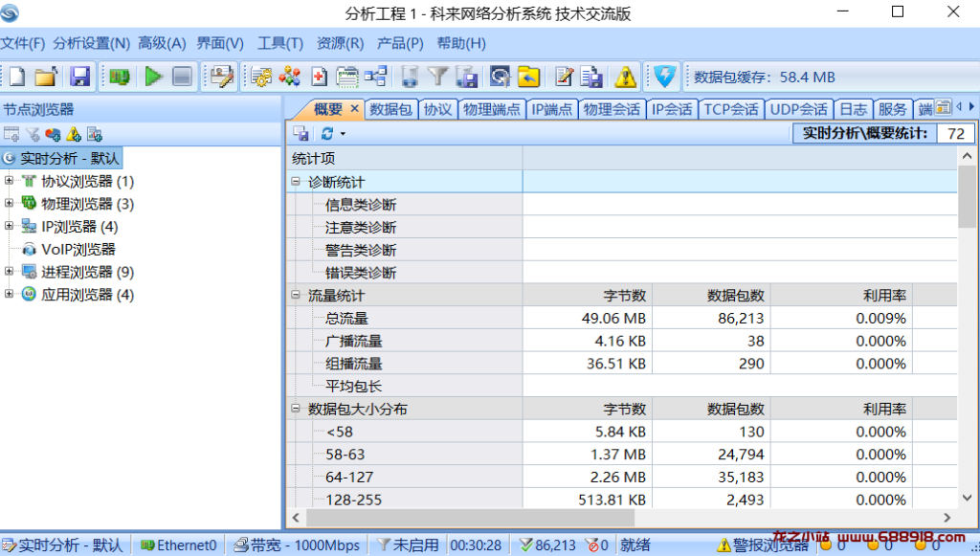This screenshot has height=556, width=980.
Task: Click horizontal scrollbar right arrow in summary
Action: (947, 518)
